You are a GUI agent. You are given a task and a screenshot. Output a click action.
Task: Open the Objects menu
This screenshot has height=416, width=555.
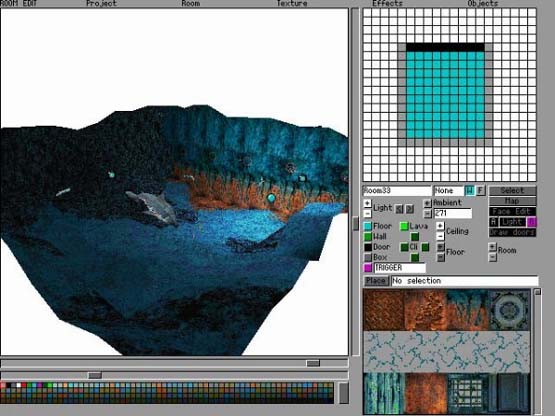[483, 4]
